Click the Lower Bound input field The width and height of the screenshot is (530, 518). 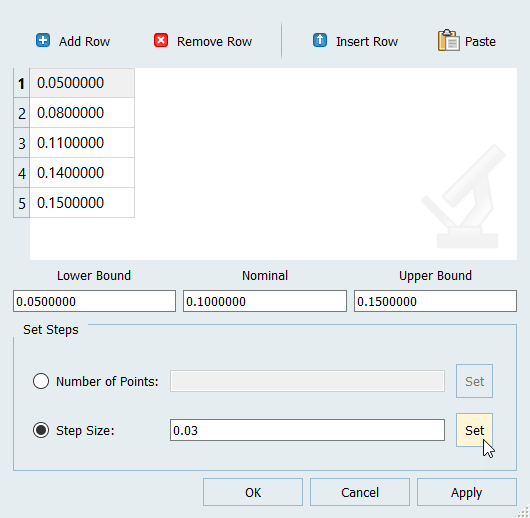point(94,301)
